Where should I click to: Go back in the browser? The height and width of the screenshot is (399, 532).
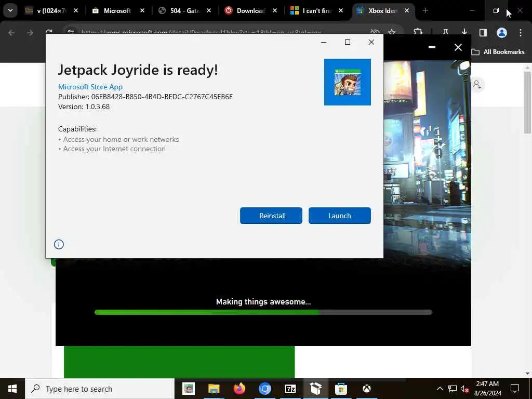click(x=11, y=33)
